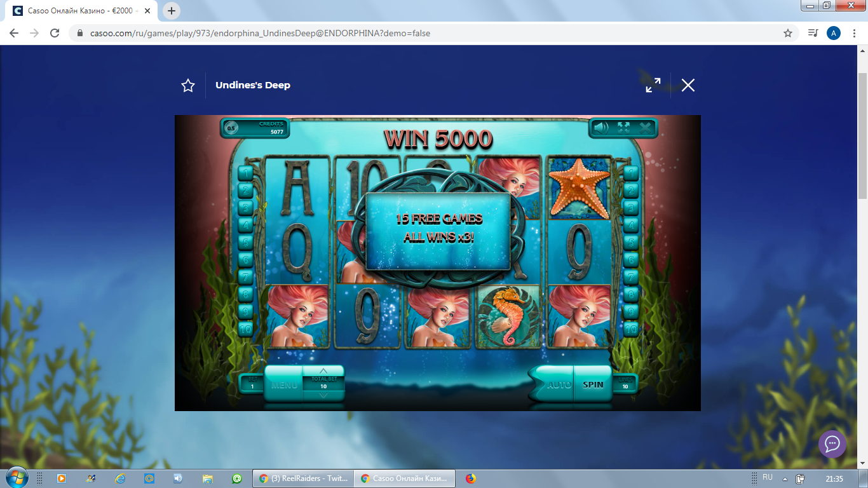Switch to the ReelRaiders Twitter taskbar window
The image size is (868, 488).
click(303, 478)
